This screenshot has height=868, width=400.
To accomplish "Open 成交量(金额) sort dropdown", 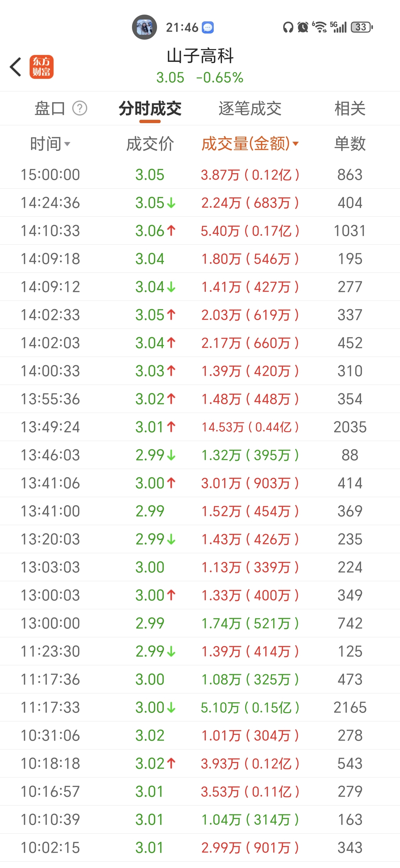I will pos(295,144).
